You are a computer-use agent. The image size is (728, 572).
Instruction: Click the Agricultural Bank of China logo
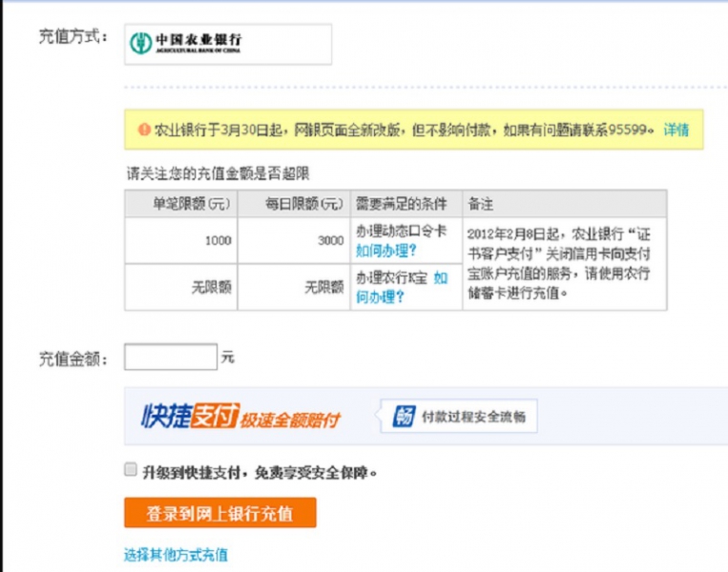186,43
